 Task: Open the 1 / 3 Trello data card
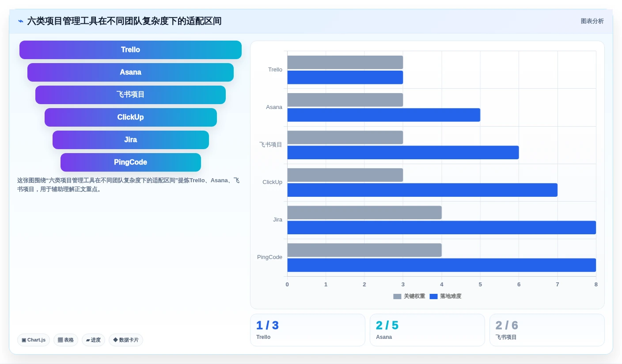pos(307,330)
